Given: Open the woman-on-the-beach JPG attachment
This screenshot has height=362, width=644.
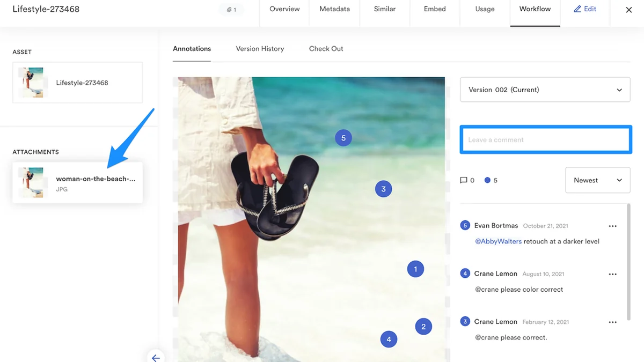Looking at the screenshot, I should coord(78,183).
